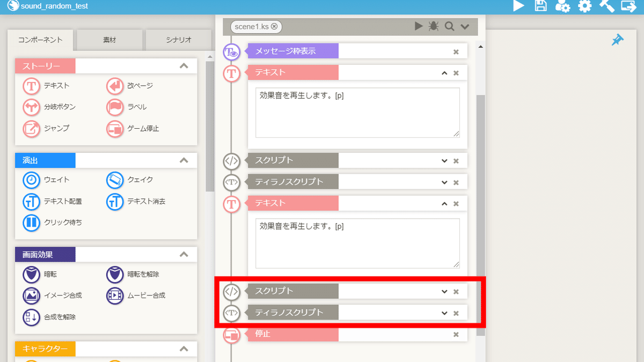Expand the ティラノスクリプト row just above 停止
Screen dimensions: 644x362
point(444,313)
